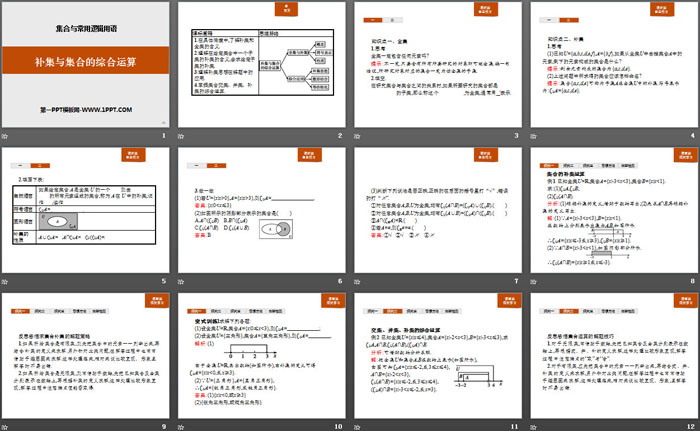This screenshot has width=700, height=431.
Task: Click the star icon under slide 12
Action: point(533,427)
